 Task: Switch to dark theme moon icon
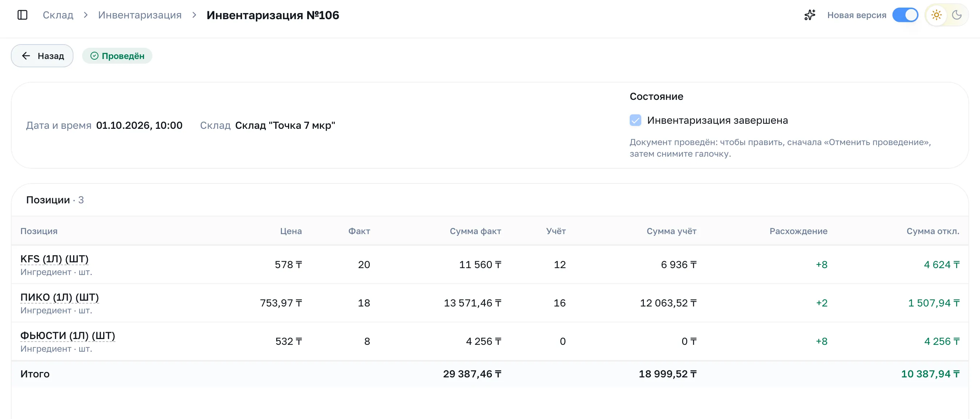click(x=956, y=15)
